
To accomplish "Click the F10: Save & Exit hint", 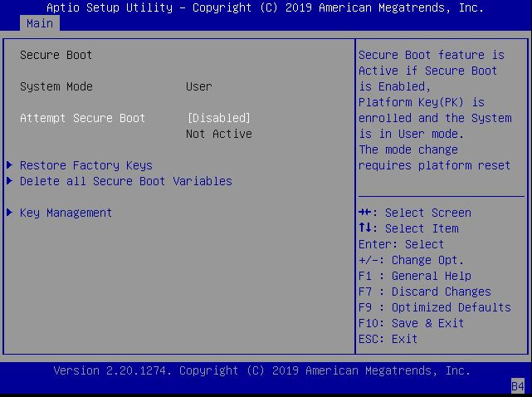I will coord(411,323).
